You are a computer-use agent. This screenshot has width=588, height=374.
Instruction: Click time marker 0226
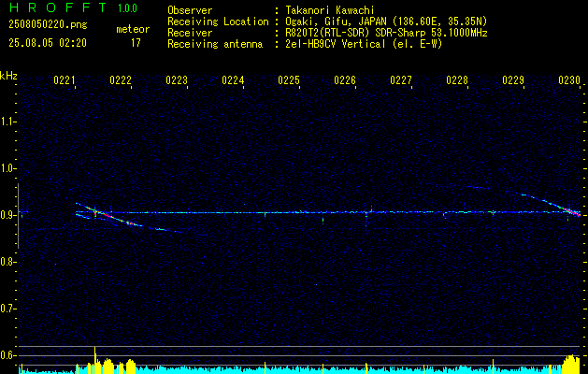(345, 80)
